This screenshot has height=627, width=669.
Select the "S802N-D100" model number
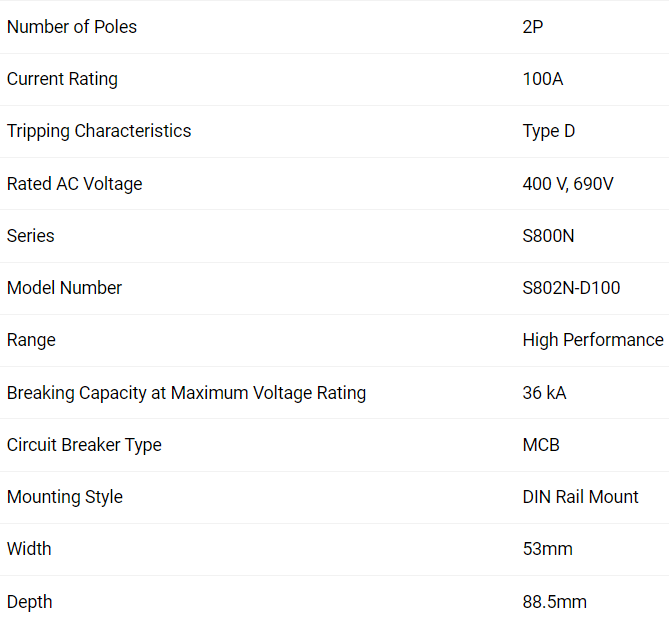(x=572, y=288)
